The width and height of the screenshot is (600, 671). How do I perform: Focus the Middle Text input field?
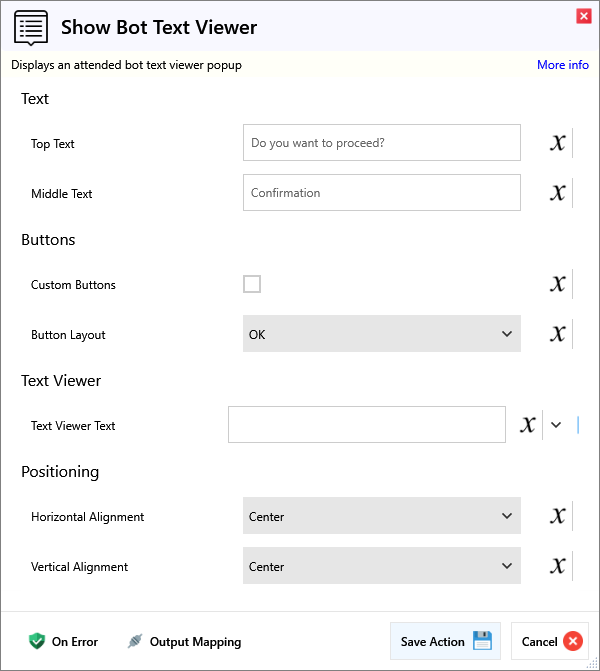(382, 193)
